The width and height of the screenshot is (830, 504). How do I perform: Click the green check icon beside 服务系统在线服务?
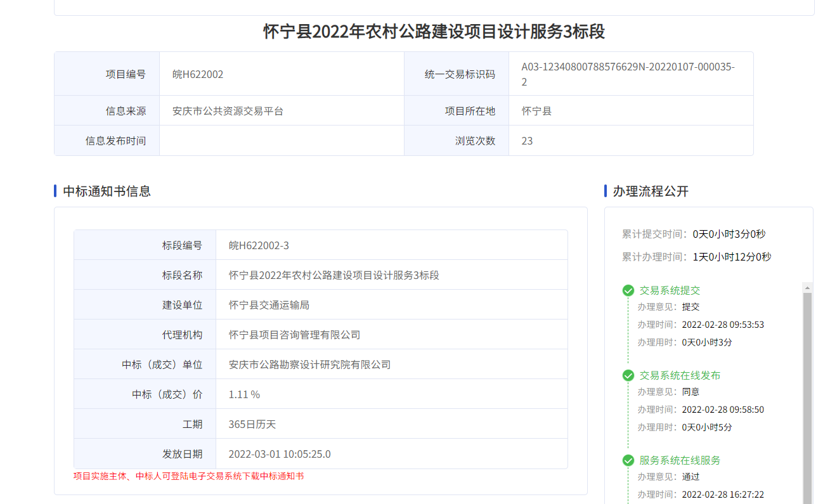tap(628, 460)
